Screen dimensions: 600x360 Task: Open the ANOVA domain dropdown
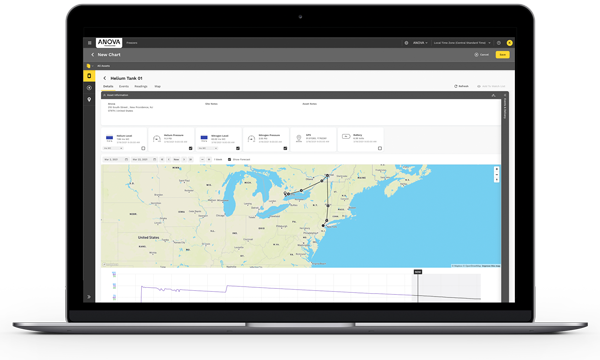[420, 43]
